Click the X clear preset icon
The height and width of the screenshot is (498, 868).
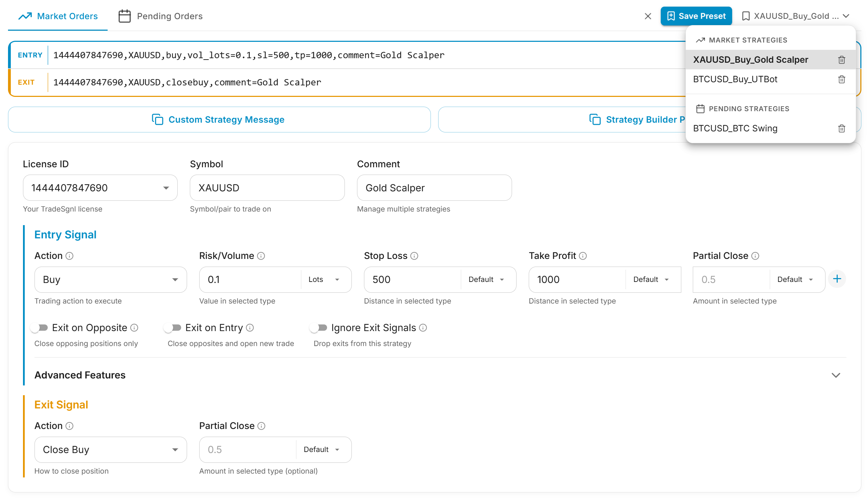click(648, 16)
